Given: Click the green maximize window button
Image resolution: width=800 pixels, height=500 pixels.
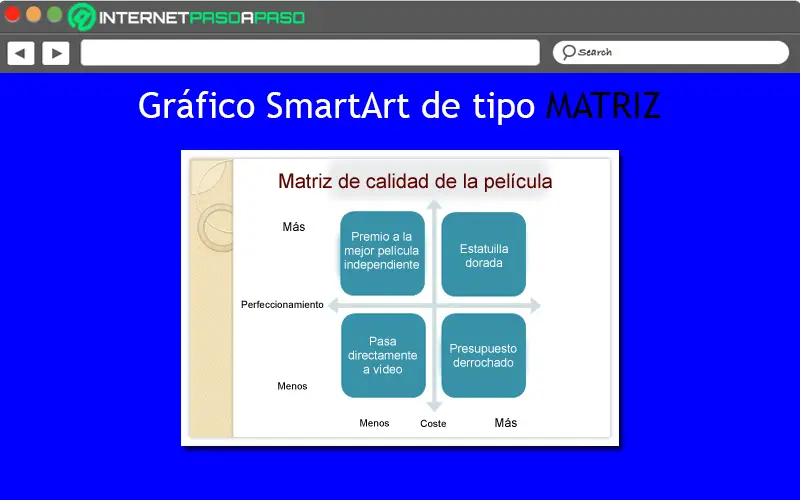Looking at the screenshot, I should (x=55, y=14).
